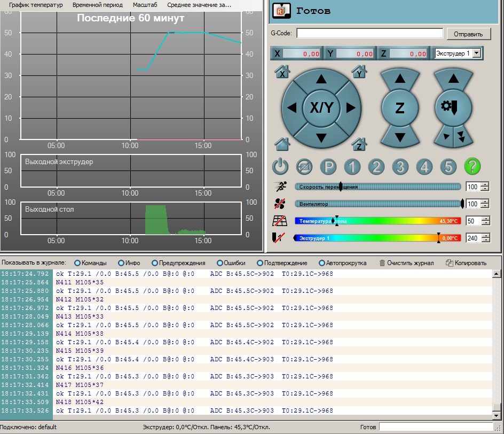
Task: Click the Home X axis icon
Action: pos(282,72)
